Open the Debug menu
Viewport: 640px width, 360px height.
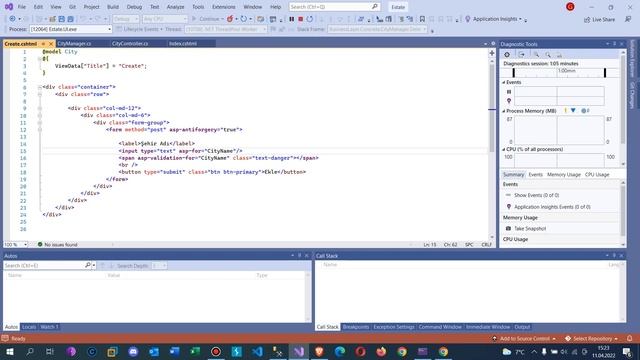(134, 7)
